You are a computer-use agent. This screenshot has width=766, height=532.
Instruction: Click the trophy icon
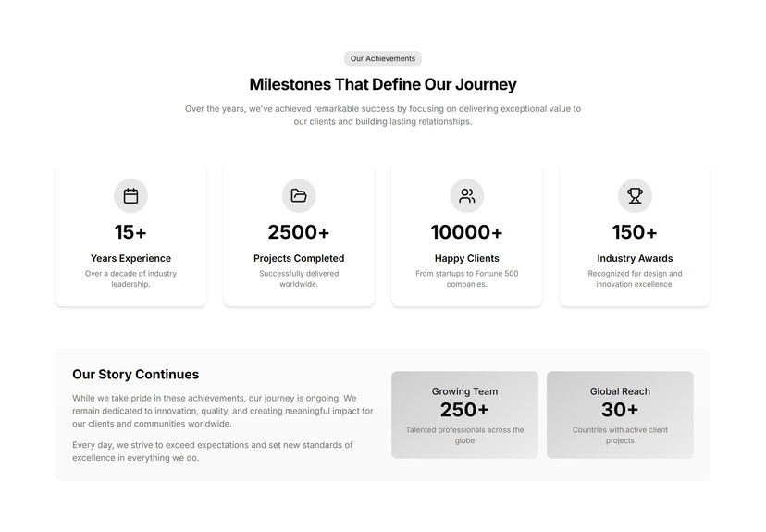click(x=635, y=196)
